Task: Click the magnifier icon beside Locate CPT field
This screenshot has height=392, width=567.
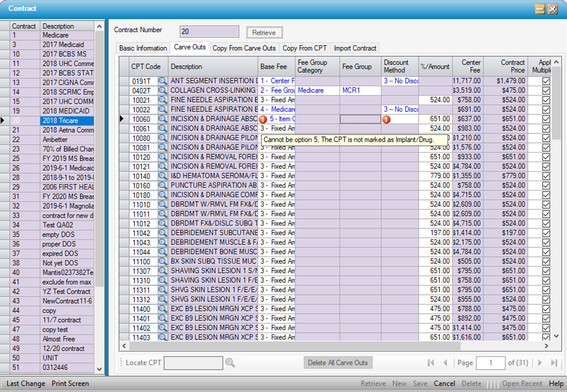Action: point(230,363)
